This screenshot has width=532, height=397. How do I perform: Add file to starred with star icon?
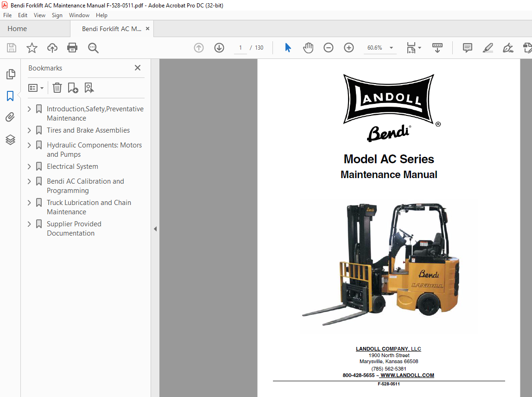pos(32,48)
